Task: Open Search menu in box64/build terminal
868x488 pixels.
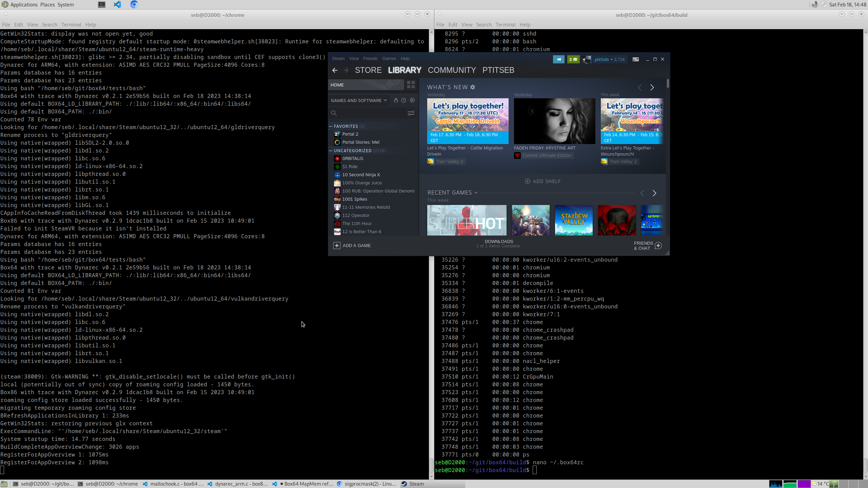Action: pyautogui.click(x=484, y=24)
